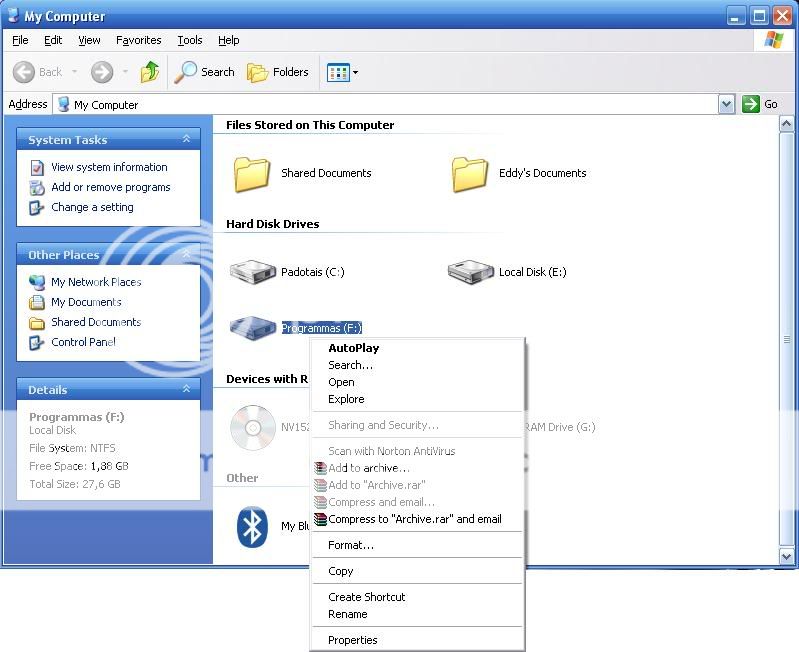Open the Tools menu
799x652 pixels.
(x=189, y=40)
